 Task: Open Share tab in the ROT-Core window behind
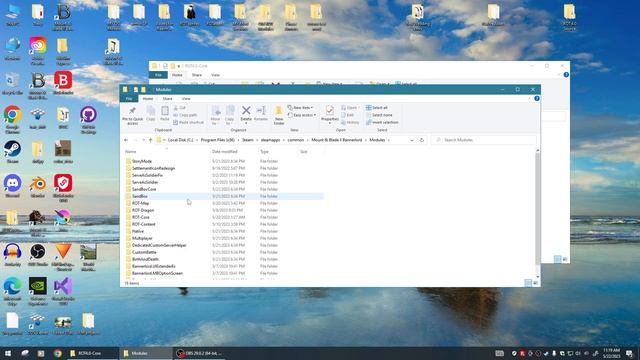[x=197, y=75]
